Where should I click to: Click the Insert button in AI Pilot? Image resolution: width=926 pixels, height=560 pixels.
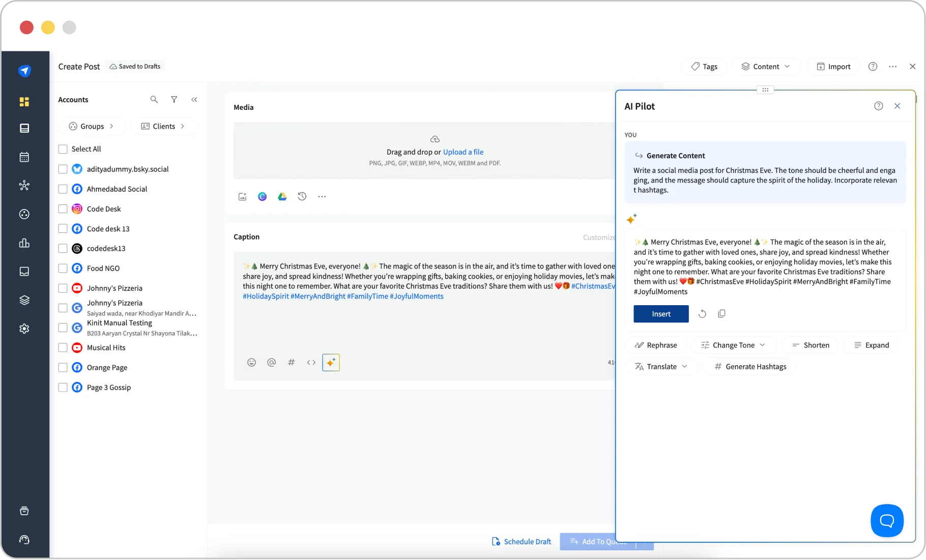[x=660, y=314]
